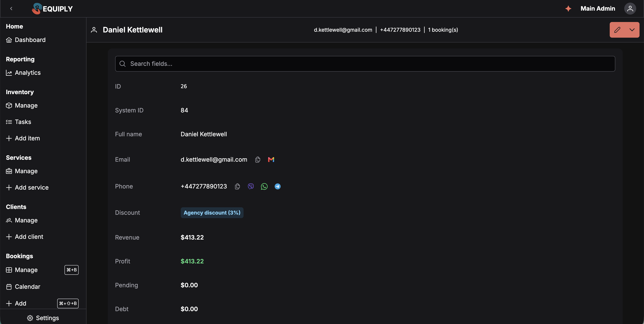Click the Tasks checklist icon
The width and height of the screenshot is (644, 324).
(9, 122)
